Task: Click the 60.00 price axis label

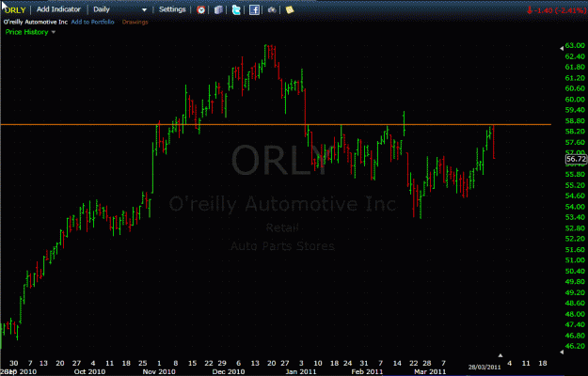Action: (x=575, y=100)
